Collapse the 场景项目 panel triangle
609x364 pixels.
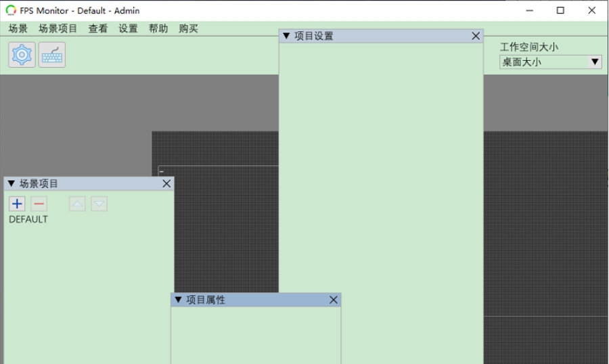11,184
